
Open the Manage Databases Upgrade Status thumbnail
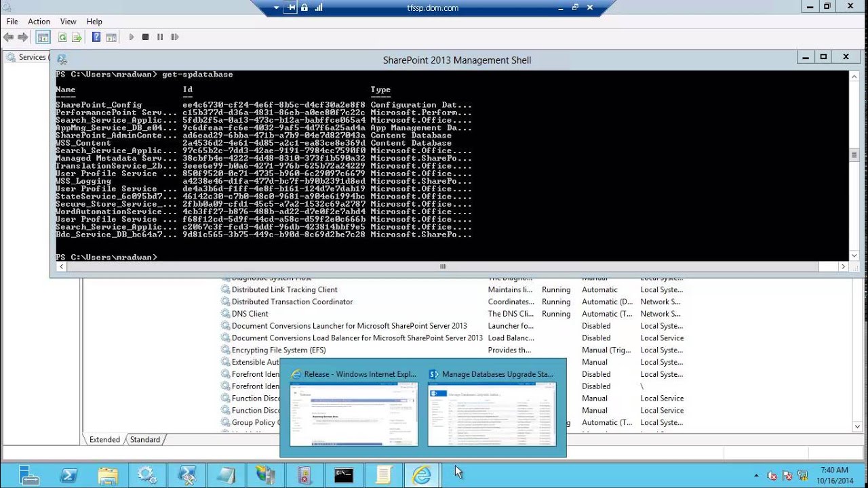(x=492, y=407)
